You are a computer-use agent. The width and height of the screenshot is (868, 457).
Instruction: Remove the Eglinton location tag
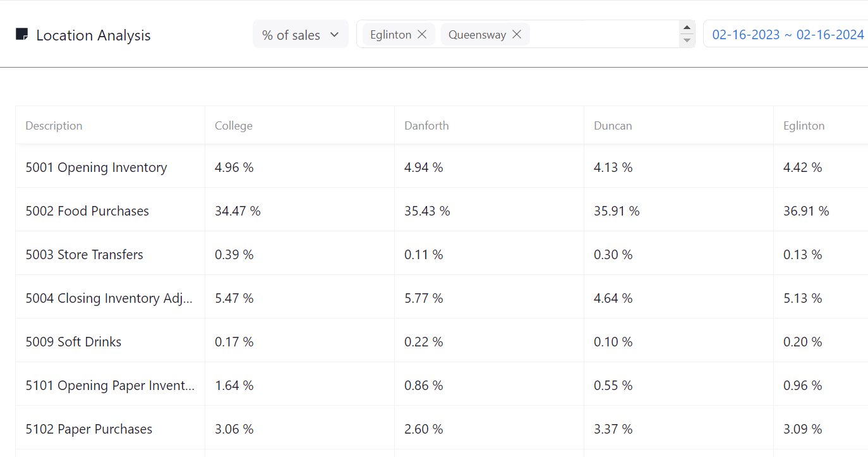(422, 34)
